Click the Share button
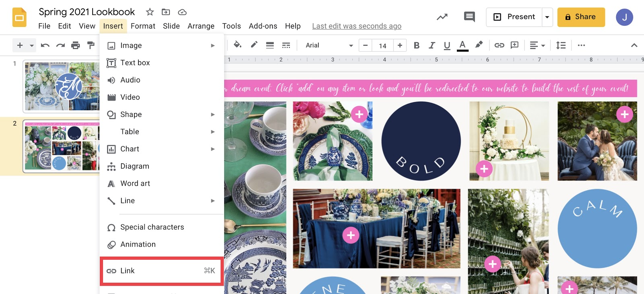Viewport: 644px width, 294px height. click(x=581, y=17)
